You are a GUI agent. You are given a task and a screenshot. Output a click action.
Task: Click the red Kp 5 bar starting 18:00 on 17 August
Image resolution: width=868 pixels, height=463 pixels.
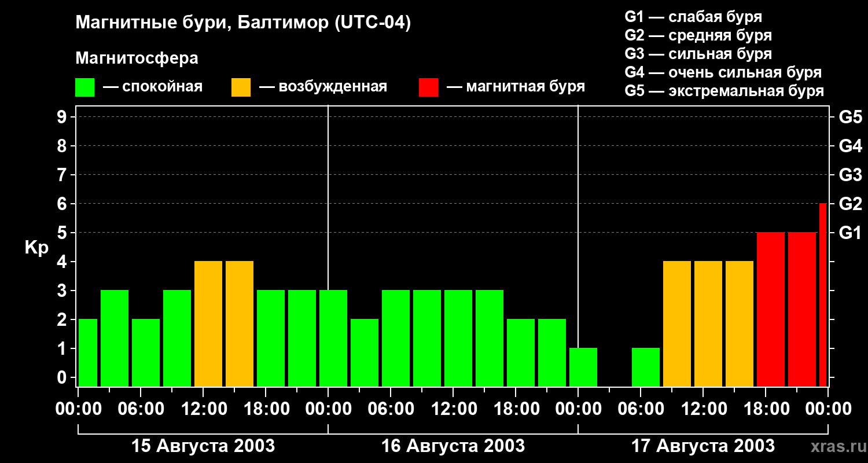point(771,309)
